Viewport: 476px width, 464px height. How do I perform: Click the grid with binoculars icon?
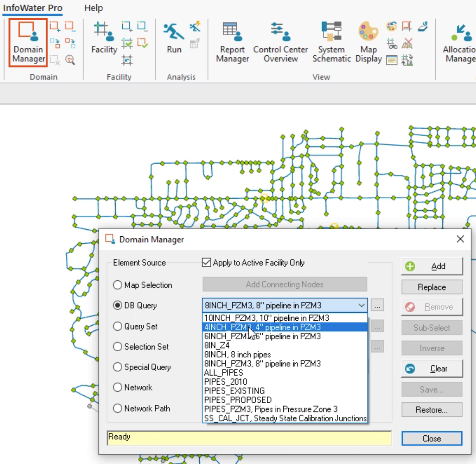(x=392, y=43)
